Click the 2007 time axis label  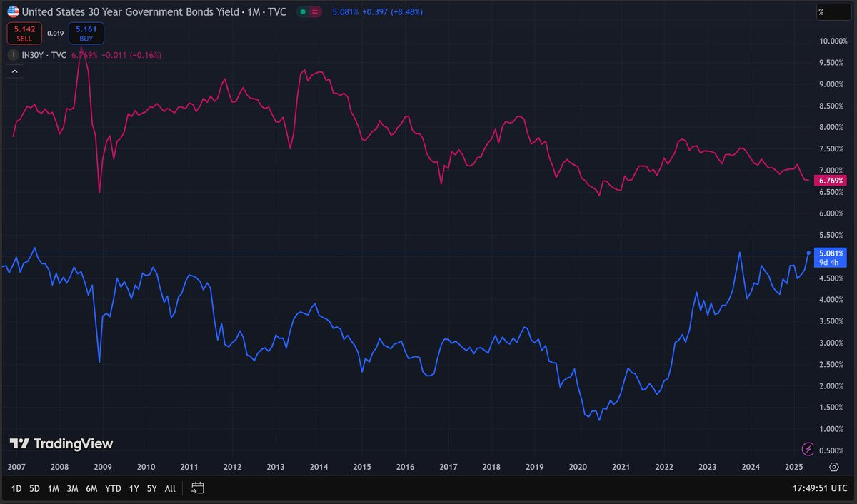[x=16, y=467]
